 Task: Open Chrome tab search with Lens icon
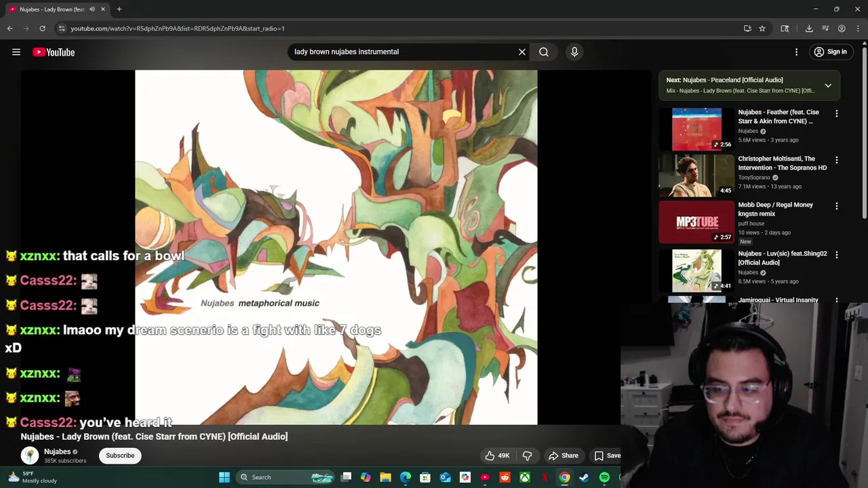pos(785,28)
